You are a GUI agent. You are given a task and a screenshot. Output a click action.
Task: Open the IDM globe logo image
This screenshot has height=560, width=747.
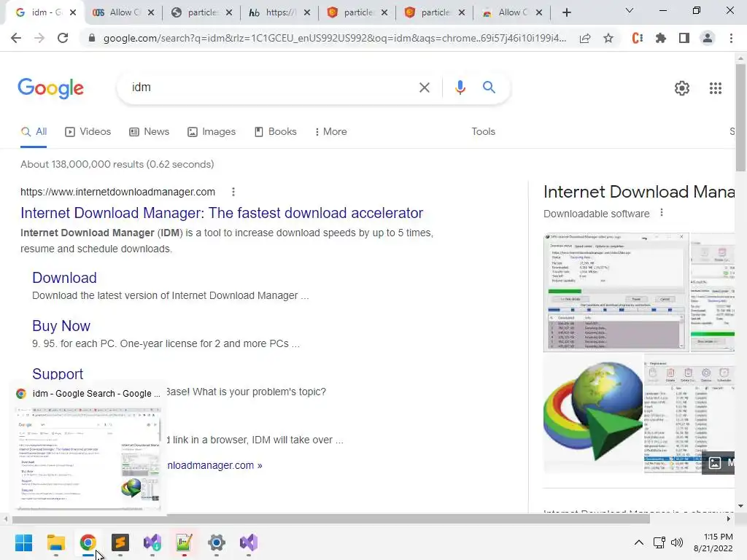click(593, 413)
